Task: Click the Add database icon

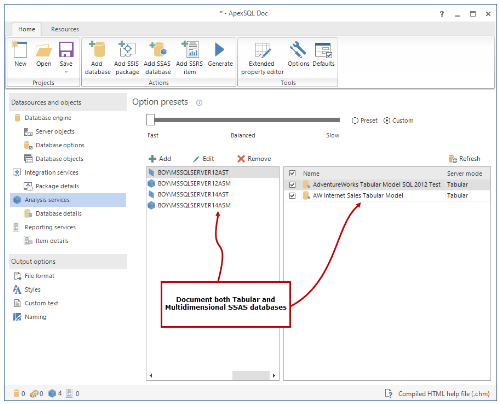Action: [97, 49]
